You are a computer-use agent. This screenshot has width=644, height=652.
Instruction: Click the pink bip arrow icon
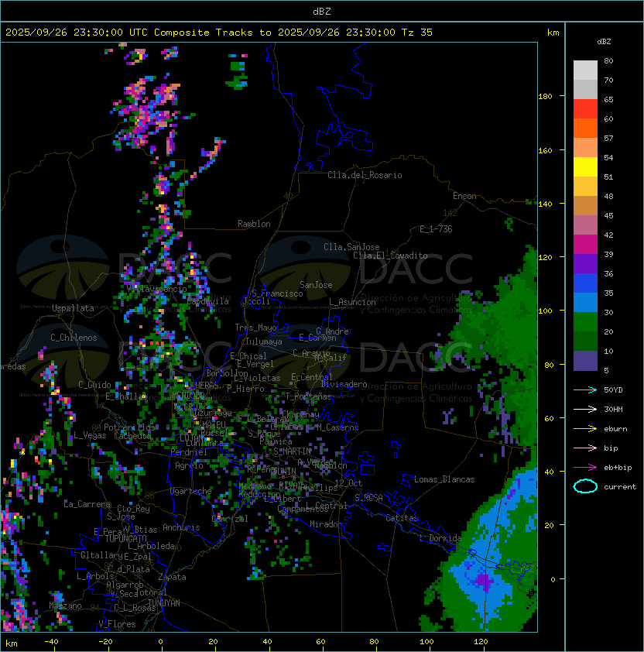(585, 448)
